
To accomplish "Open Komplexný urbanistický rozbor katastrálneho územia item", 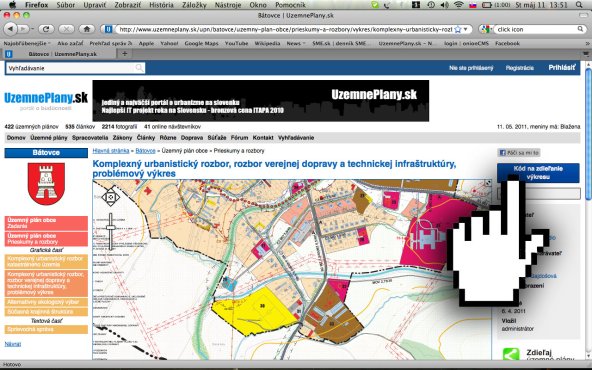I will coord(46,262).
